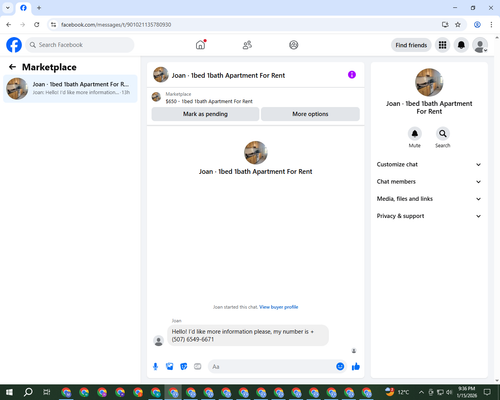
Task: Open the account profile menu
Action: 480,45
